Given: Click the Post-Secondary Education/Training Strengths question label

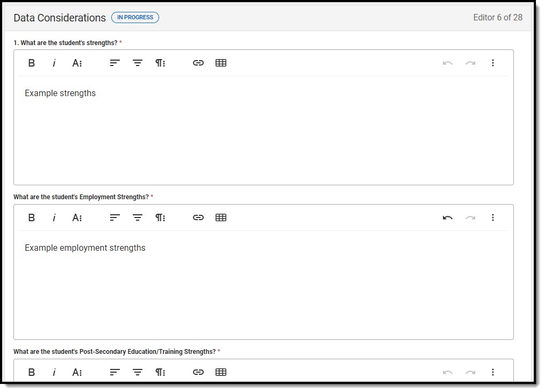Looking at the screenshot, I should click(x=114, y=352).
